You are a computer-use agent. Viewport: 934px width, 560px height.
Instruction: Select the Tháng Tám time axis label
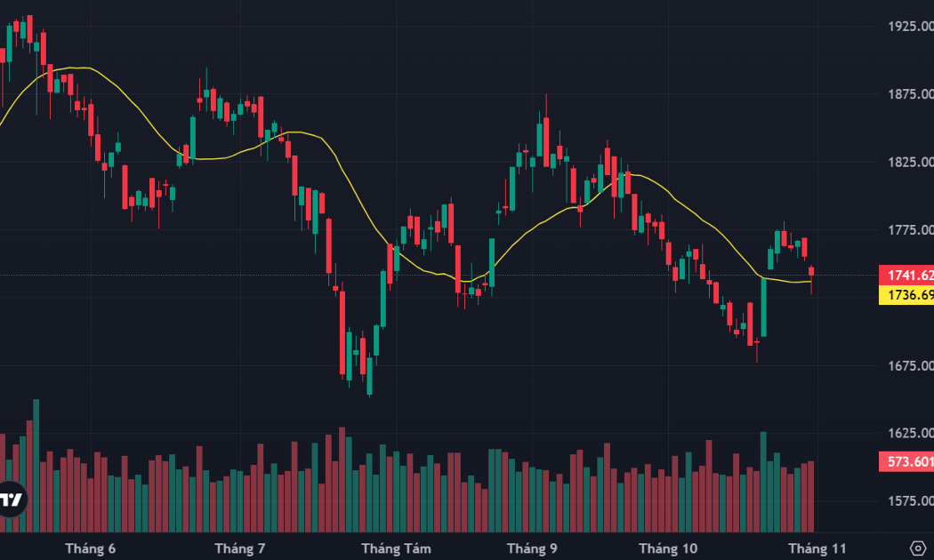pyautogui.click(x=396, y=548)
